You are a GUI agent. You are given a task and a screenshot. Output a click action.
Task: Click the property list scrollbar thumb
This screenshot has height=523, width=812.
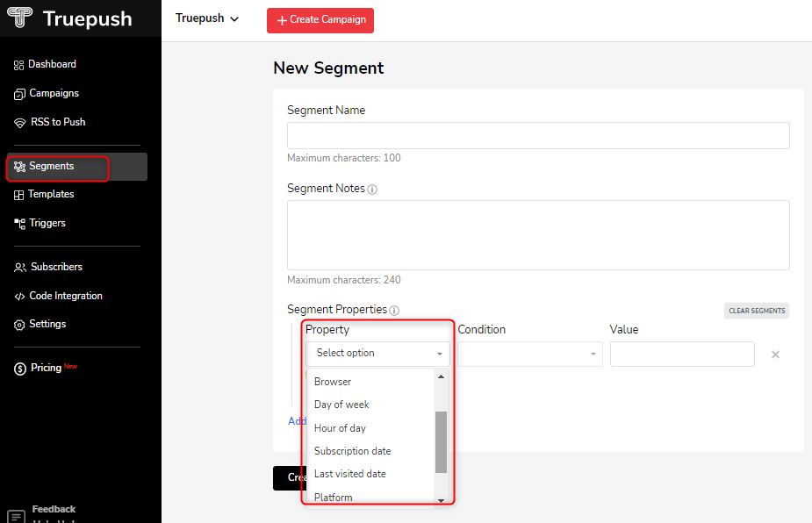point(442,442)
